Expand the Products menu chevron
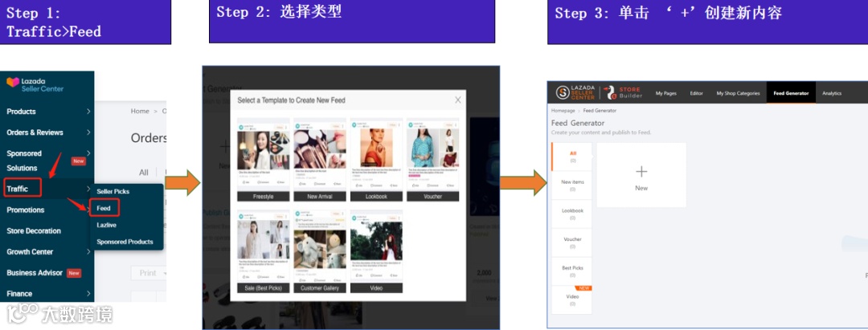Screen dimensions: 868x330 click(88, 111)
